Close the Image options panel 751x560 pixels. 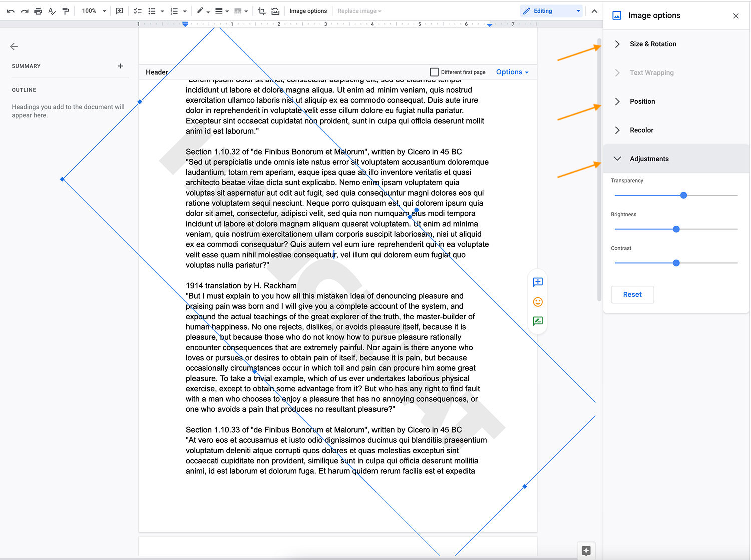pos(736,16)
